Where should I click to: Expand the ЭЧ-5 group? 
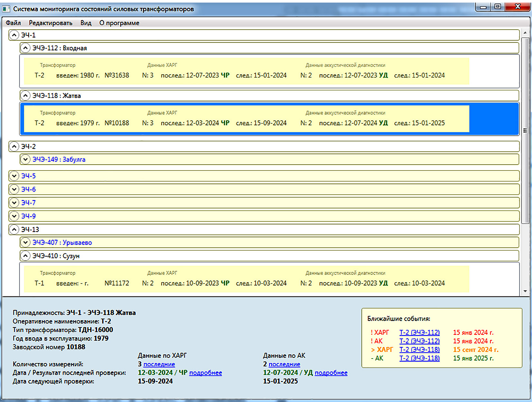pos(14,176)
